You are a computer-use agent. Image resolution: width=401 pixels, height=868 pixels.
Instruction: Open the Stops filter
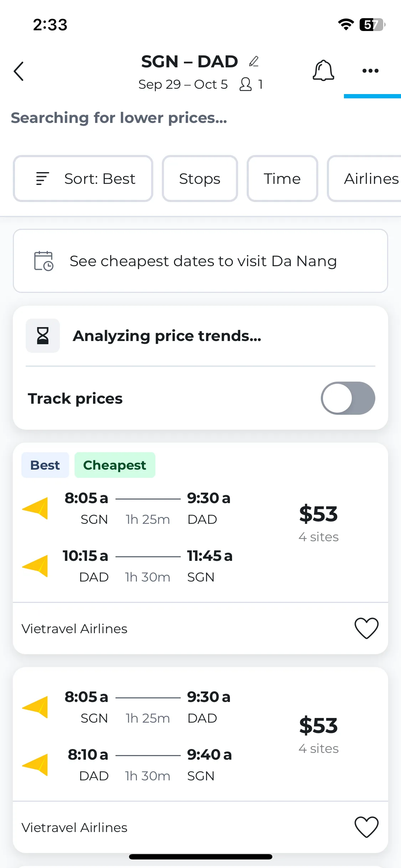[x=200, y=179]
